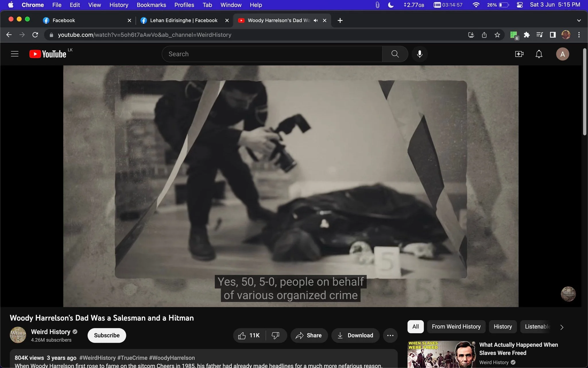Viewport: 588px width, 368px height.
Task: Open the media control icon in Chrome toolbar
Action: (x=539, y=35)
